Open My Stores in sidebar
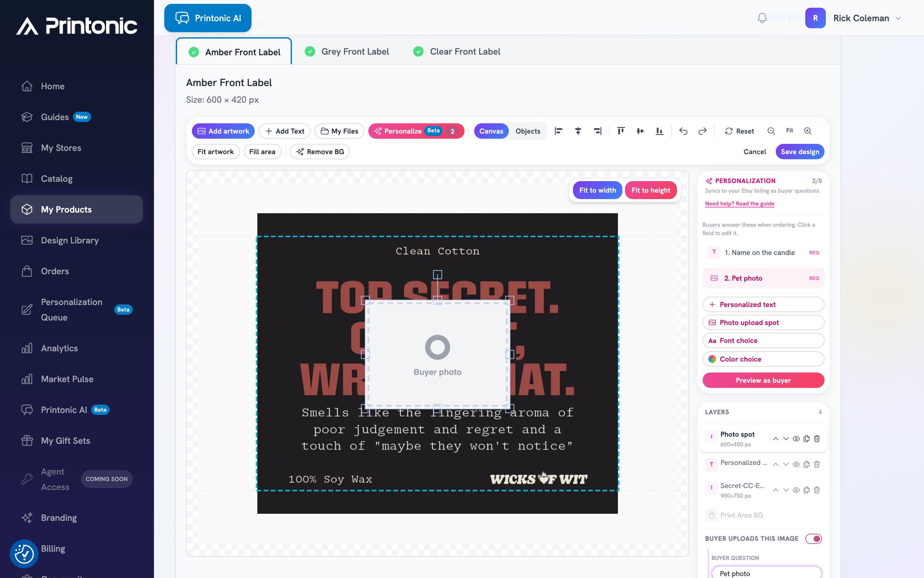924x578 pixels. click(76, 148)
